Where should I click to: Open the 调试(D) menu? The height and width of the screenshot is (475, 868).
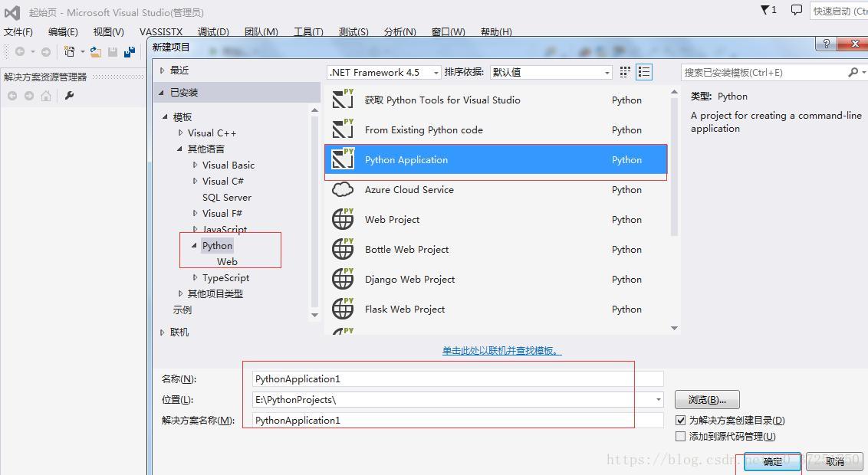coord(214,32)
